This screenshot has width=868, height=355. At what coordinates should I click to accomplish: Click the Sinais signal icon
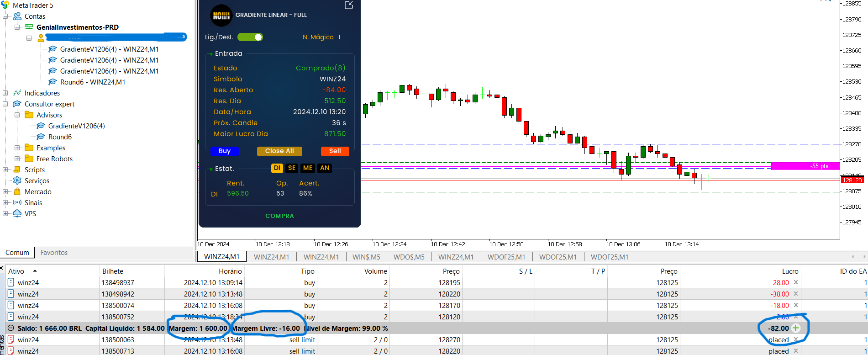coord(17,202)
